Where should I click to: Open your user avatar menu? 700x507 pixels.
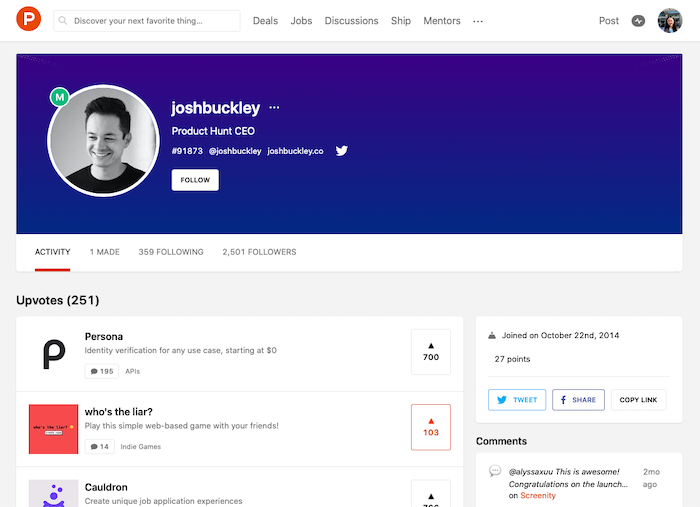670,21
